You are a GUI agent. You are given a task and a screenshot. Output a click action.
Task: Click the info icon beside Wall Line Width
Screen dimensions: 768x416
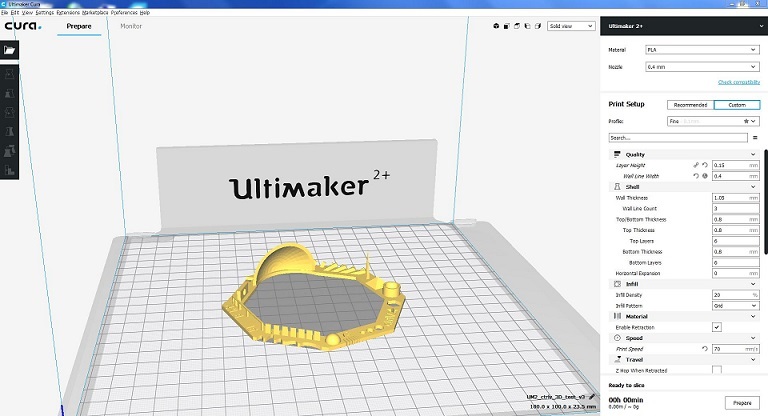[705, 176]
